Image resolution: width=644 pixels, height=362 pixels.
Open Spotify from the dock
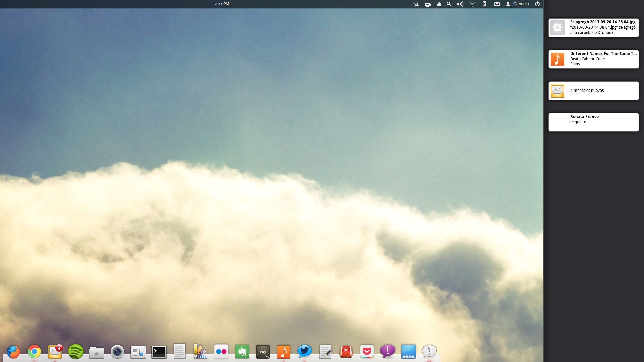(76, 352)
